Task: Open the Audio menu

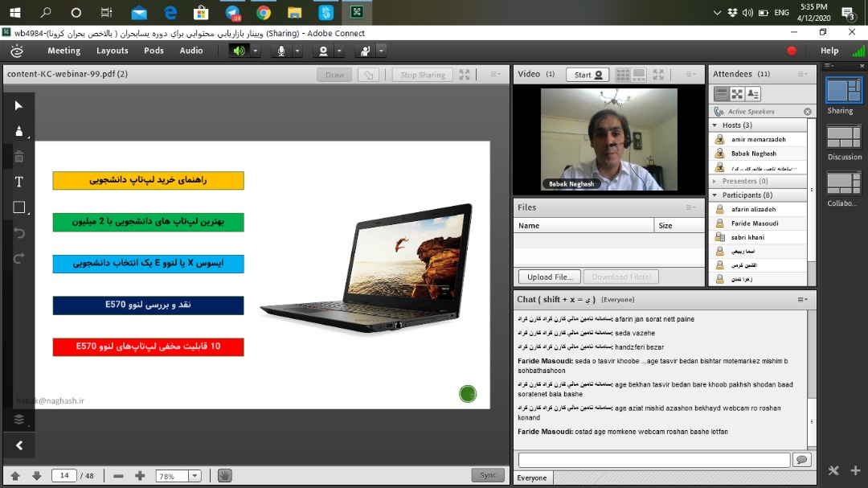Action: pos(191,51)
